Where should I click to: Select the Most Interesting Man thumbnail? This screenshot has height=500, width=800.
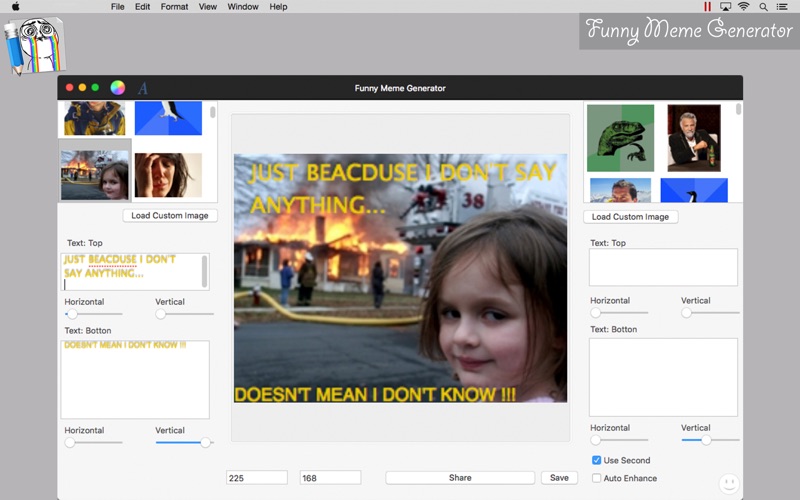[x=694, y=138]
